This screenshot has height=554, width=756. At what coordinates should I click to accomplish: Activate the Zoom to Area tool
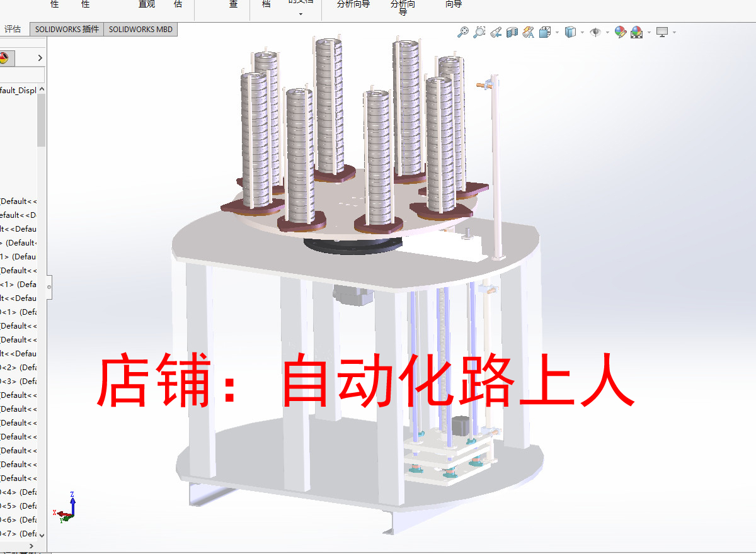coord(479,31)
